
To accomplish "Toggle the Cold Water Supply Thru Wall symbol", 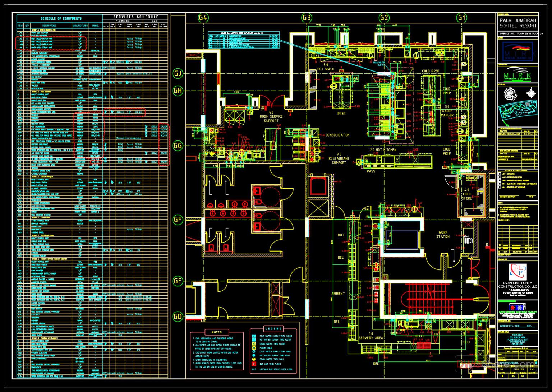I will click(x=254, y=351).
